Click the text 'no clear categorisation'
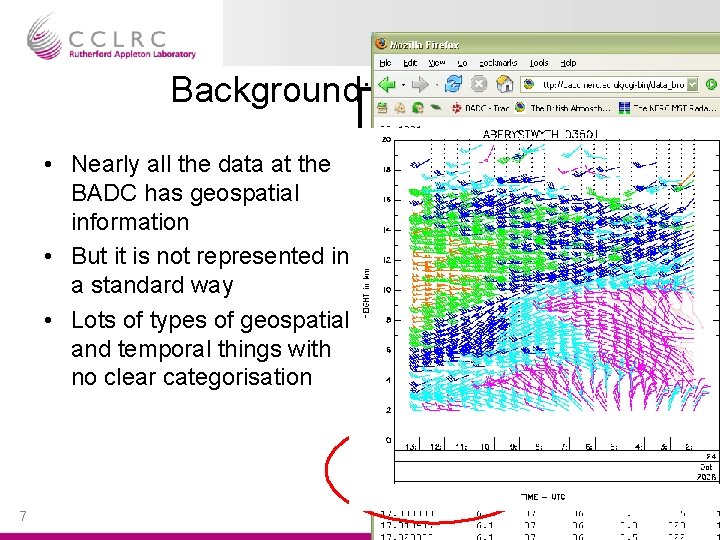 coord(191,377)
